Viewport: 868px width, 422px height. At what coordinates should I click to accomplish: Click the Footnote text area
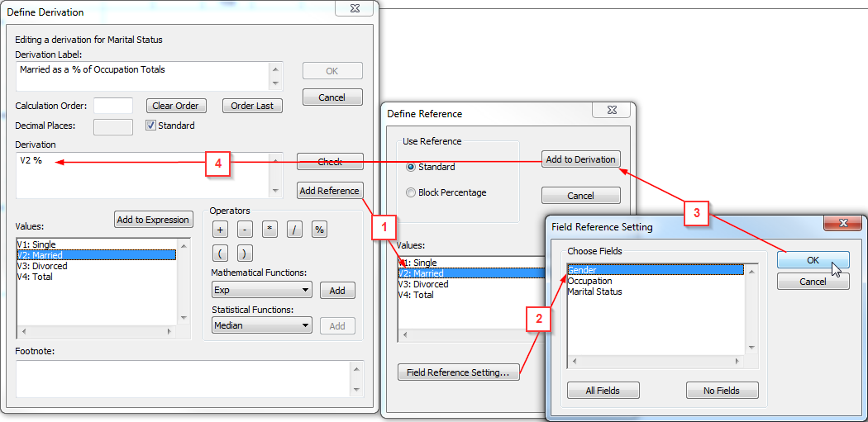tap(182, 378)
